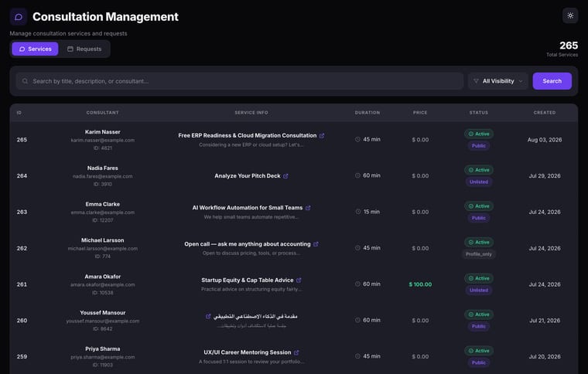Click Active status badge for Priya Sharma
Viewport: 588px width, 374px height.
(479, 351)
